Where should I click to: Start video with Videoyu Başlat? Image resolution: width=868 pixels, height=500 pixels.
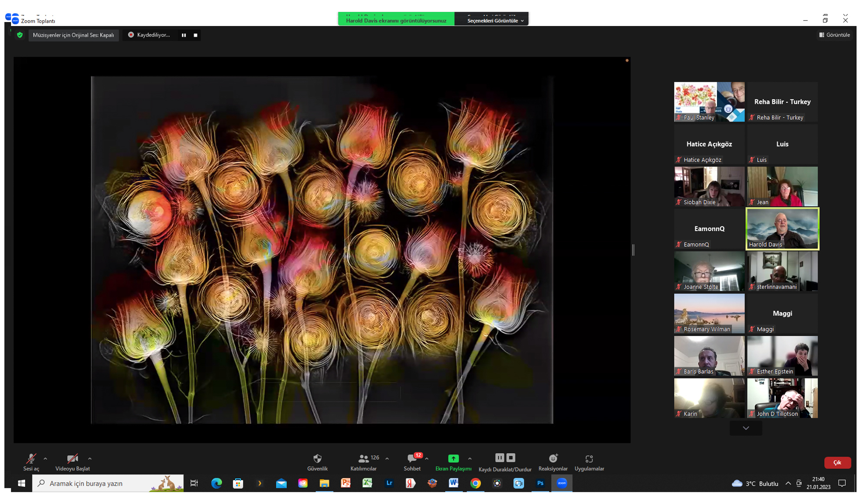click(x=72, y=462)
